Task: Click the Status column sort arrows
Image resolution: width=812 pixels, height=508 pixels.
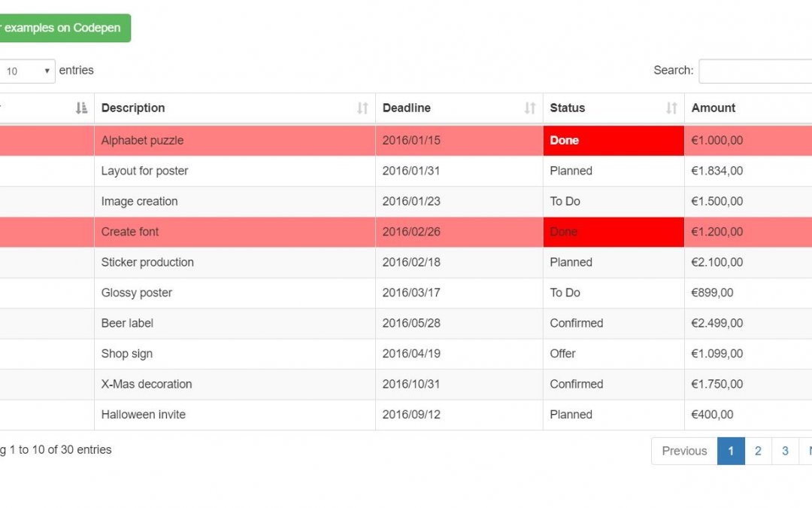Action: tap(671, 108)
